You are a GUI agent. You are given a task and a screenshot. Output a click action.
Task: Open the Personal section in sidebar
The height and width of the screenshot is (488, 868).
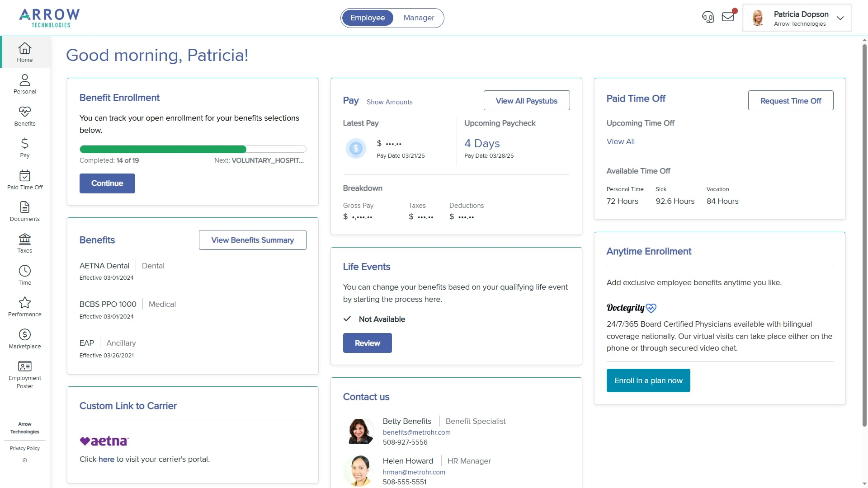[x=24, y=84]
